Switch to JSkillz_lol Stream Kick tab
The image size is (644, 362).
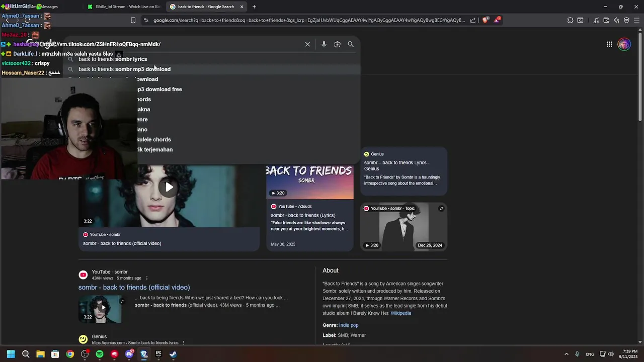pyautogui.click(x=123, y=7)
